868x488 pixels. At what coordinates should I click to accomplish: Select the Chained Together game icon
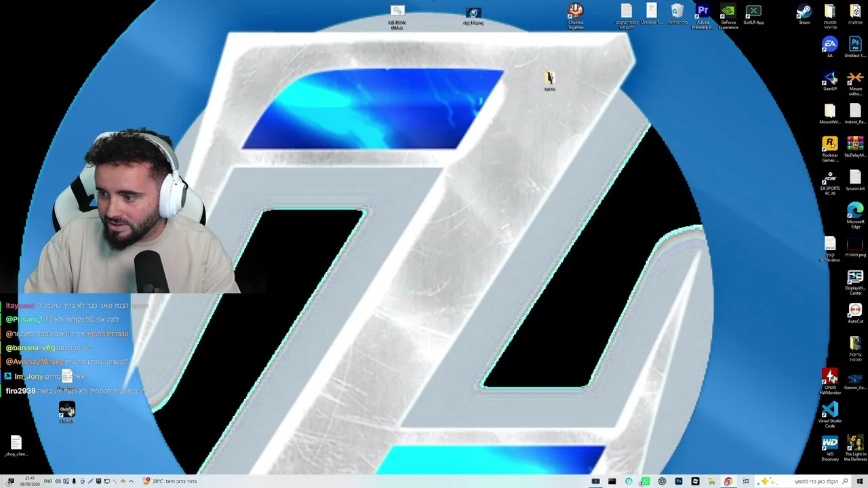[x=576, y=16]
